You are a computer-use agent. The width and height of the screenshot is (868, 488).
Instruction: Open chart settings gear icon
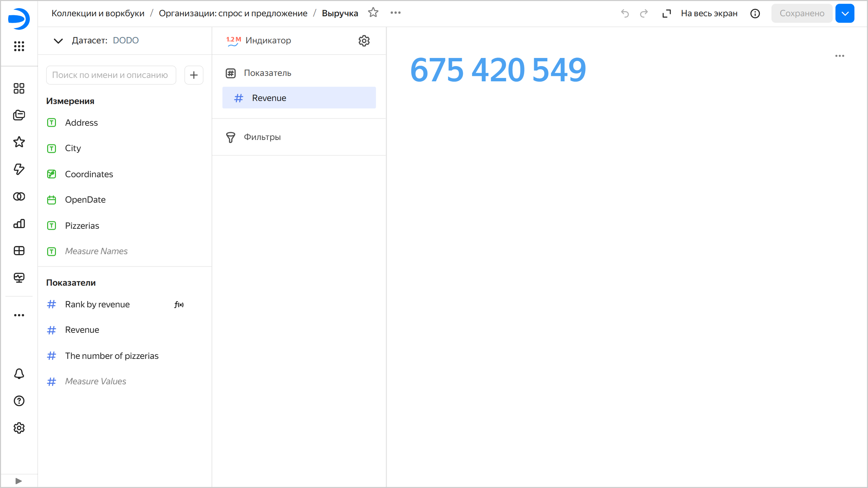tap(364, 41)
